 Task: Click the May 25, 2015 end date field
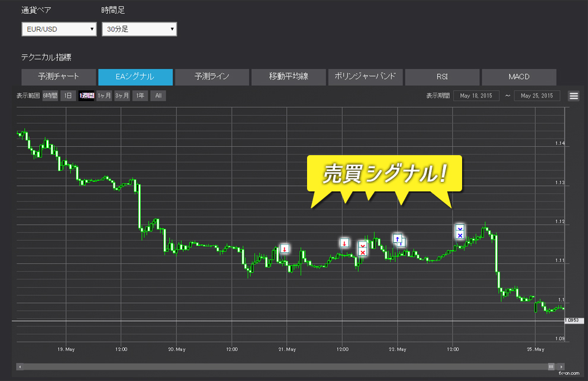coord(537,96)
